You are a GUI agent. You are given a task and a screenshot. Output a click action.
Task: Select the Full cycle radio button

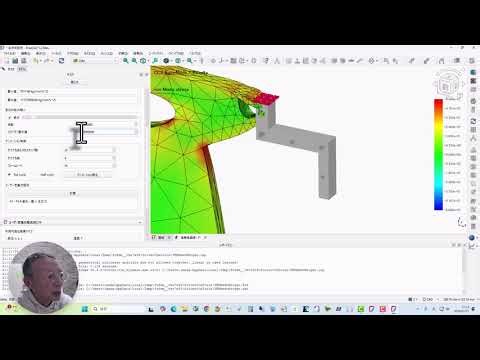tap(10, 175)
